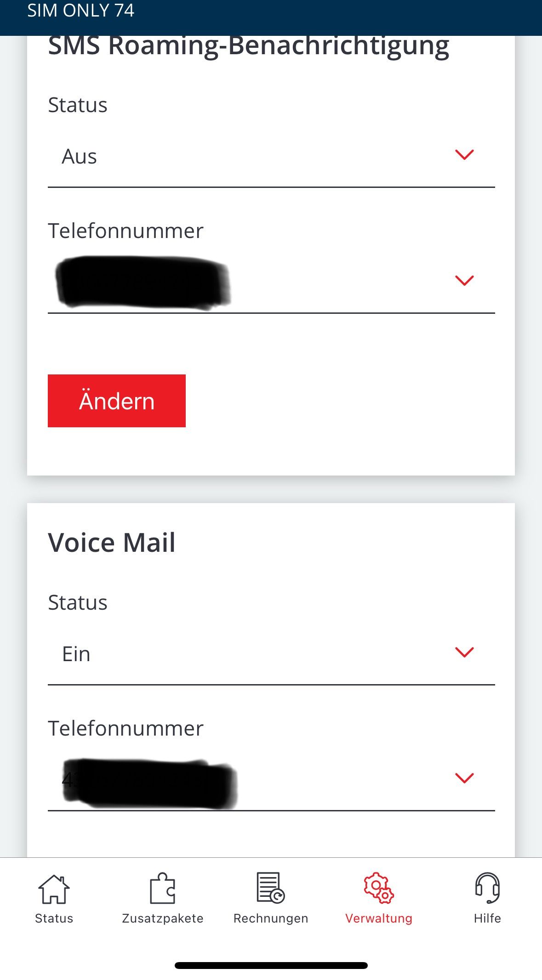Tap the Status label in bottom bar
The width and height of the screenshot is (542, 980).
coord(54,918)
